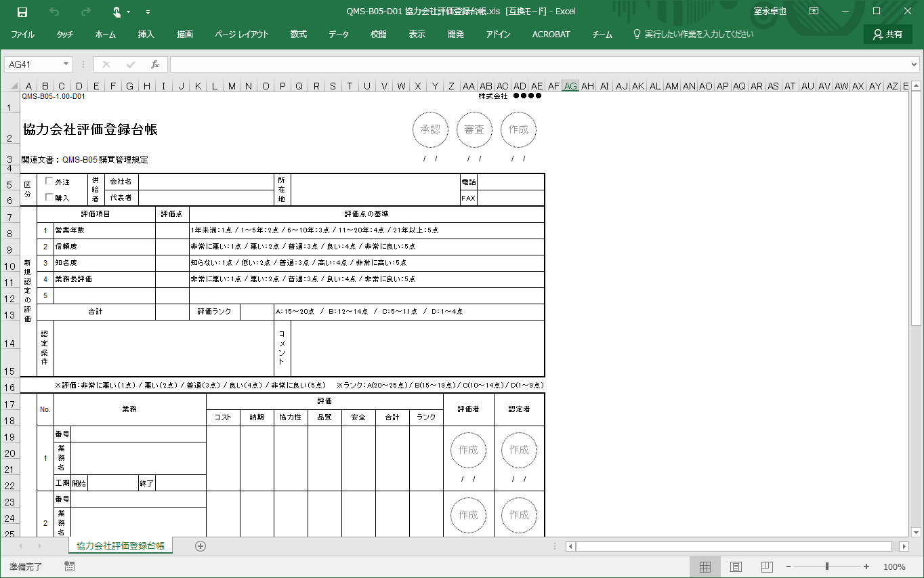Click the Name Box showing AG41
The width and height of the screenshot is (924, 578).
[x=33, y=64]
